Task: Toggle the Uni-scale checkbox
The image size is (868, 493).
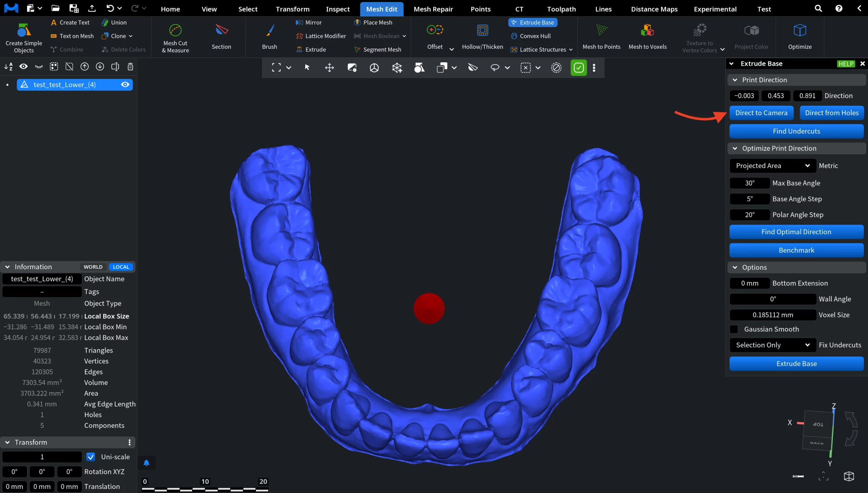Action: click(91, 457)
